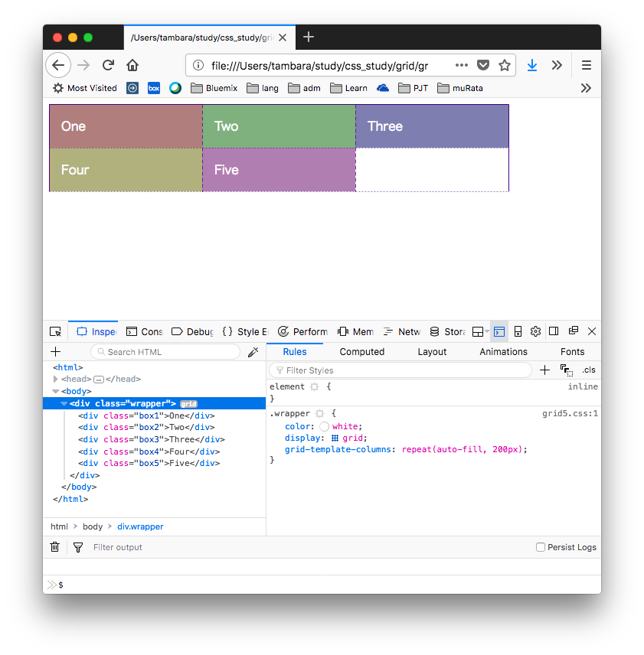Click the Filter Styles field
This screenshot has width=644, height=655.
400,370
